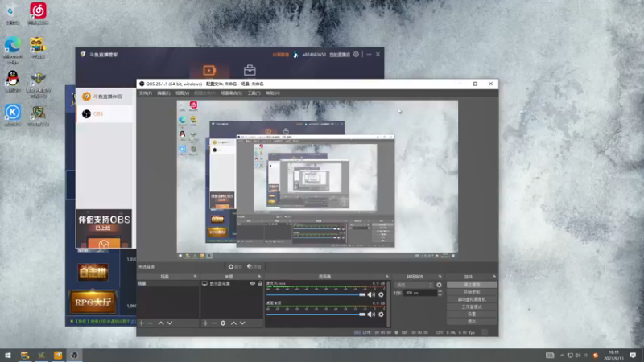
Task: Open NetEase Cloud Music desktop icon
Action: coord(38,13)
